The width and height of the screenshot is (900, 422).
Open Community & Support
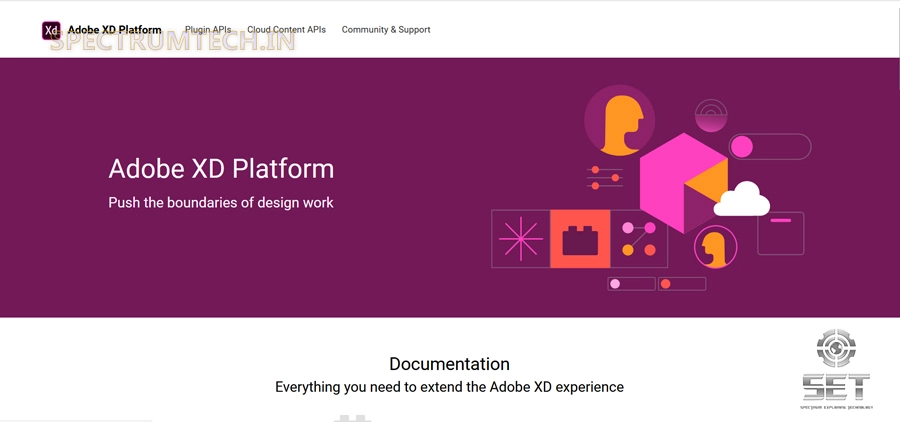click(386, 30)
